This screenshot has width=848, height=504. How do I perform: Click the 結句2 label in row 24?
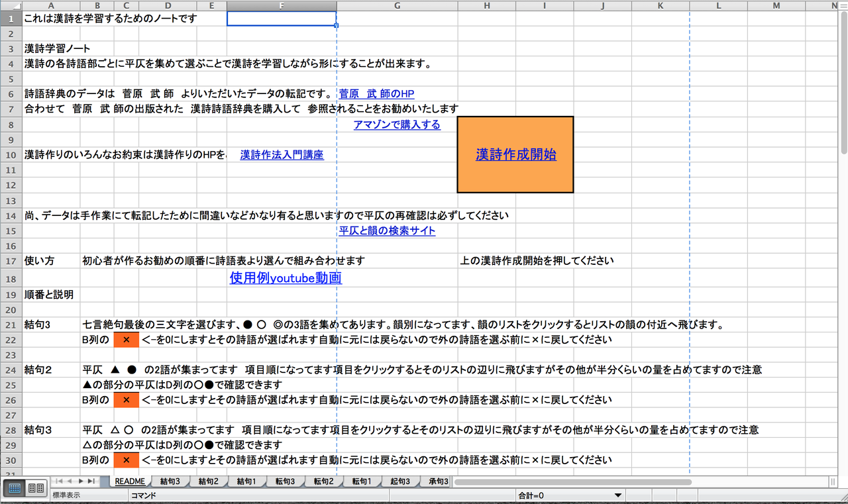tap(38, 370)
